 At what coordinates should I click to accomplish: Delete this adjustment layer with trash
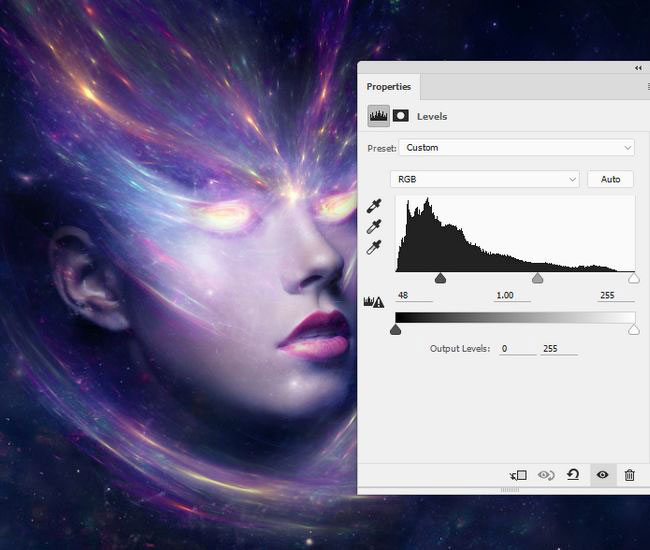(630, 475)
